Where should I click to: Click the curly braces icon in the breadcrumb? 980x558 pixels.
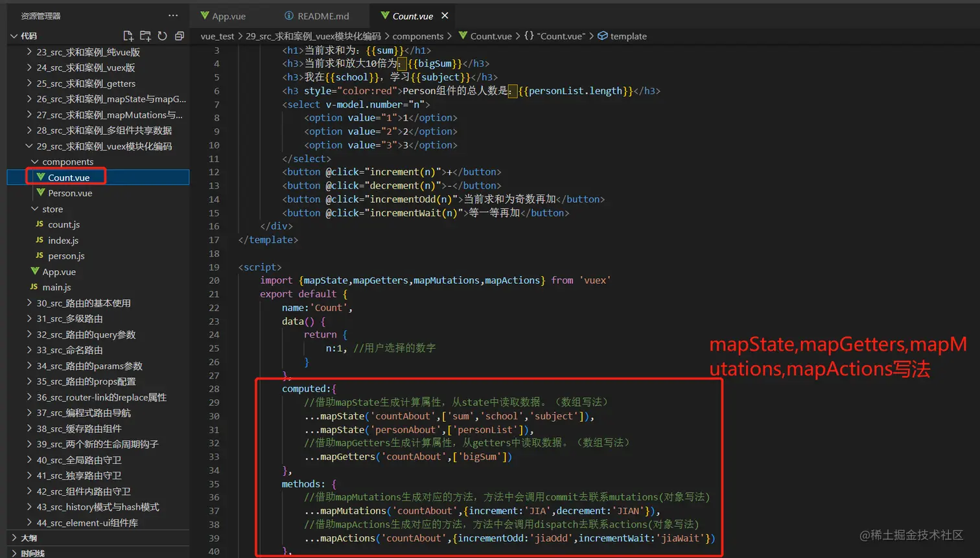(x=529, y=36)
